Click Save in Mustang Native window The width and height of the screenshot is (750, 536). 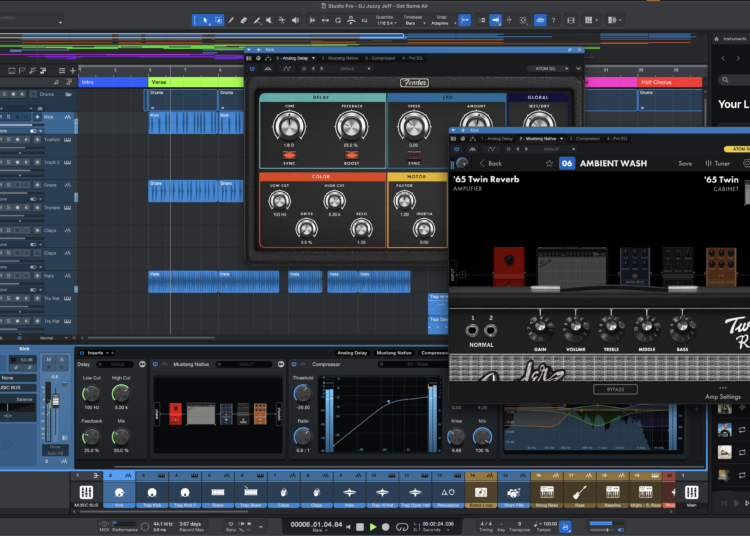[x=685, y=164]
